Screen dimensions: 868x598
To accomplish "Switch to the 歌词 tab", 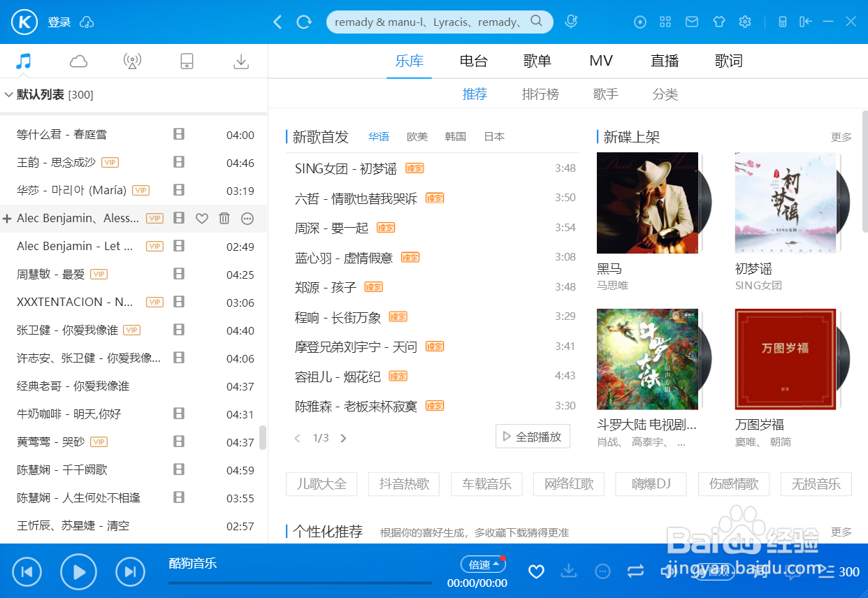I will click(x=728, y=61).
